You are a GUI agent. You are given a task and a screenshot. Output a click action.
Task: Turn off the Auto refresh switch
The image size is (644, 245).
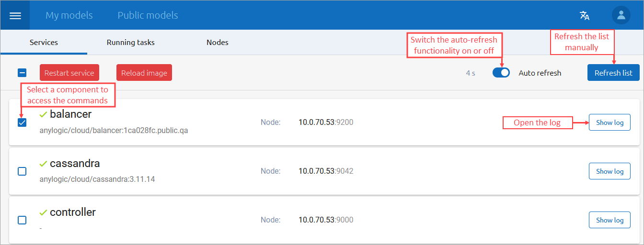tap(501, 73)
